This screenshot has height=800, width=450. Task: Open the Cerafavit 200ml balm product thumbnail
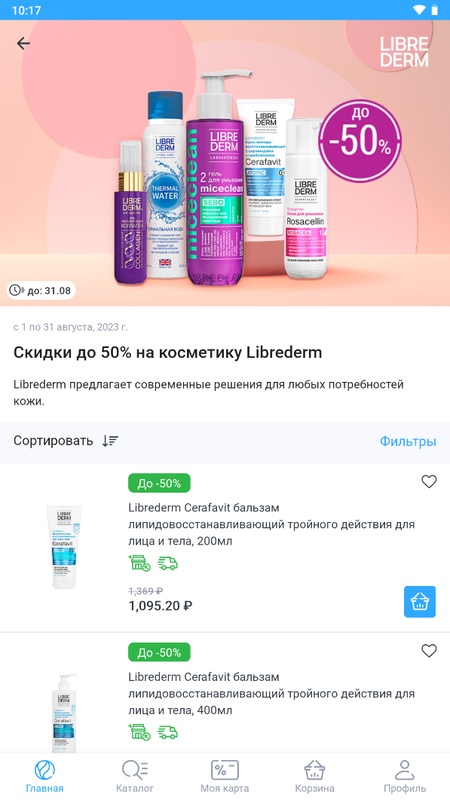pyautogui.click(x=64, y=547)
